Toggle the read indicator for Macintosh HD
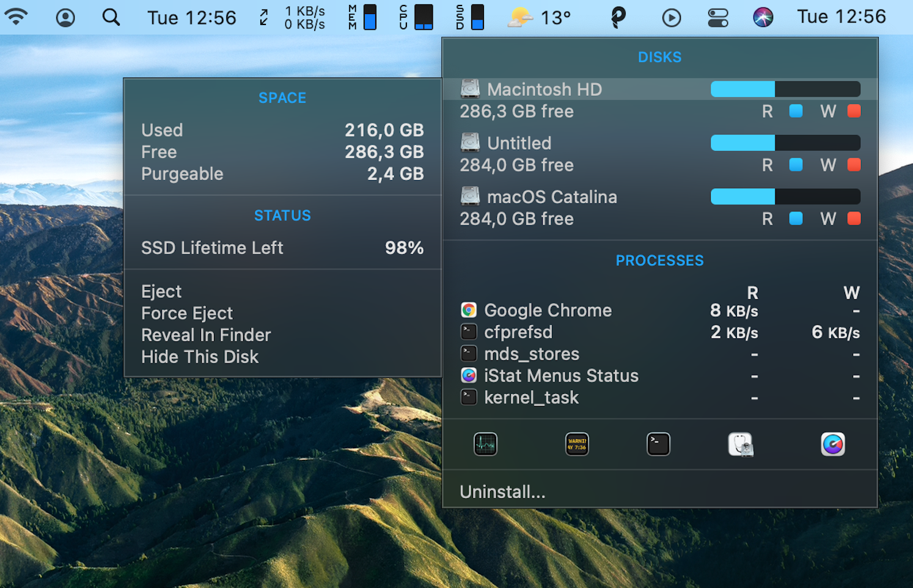This screenshot has height=588, width=913. pyautogui.click(x=796, y=111)
